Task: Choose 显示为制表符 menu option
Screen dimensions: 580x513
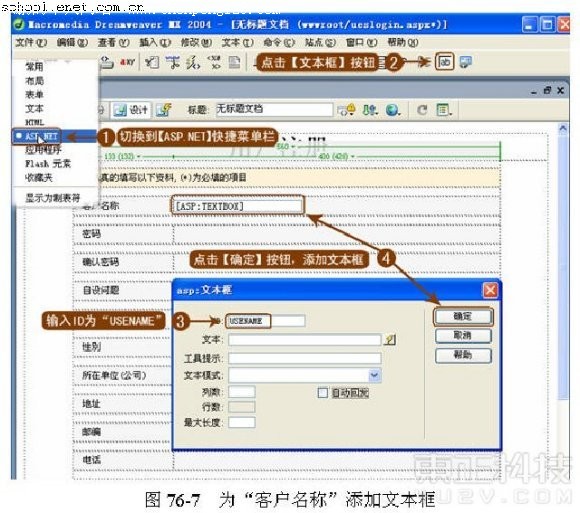Action: pyautogui.click(x=53, y=198)
